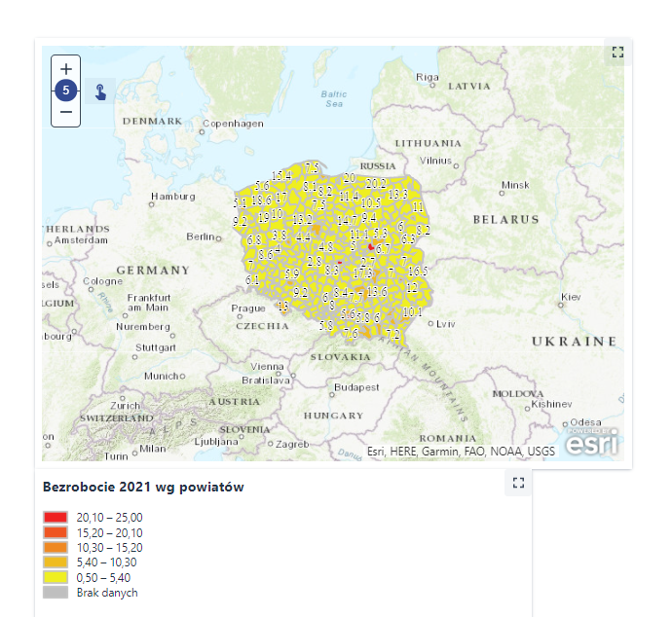Open the Esri logo link
The image size is (672, 617).
pos(590,441)
